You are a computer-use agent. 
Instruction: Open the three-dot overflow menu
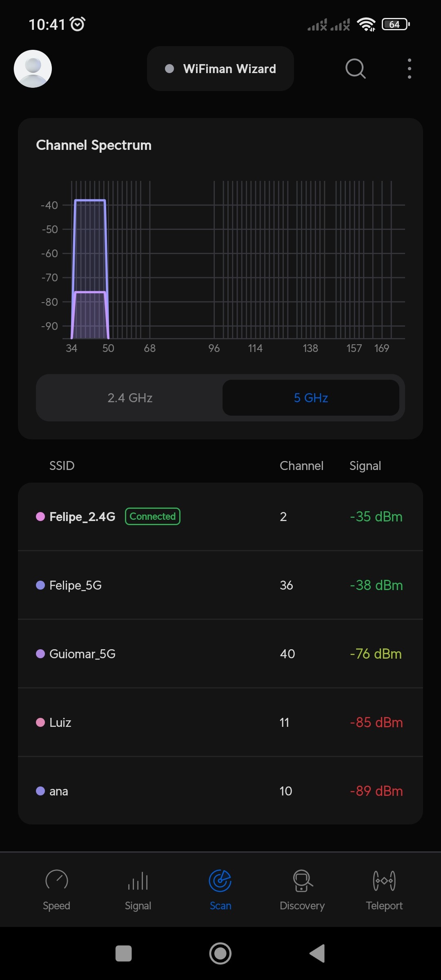click(409, 69)
